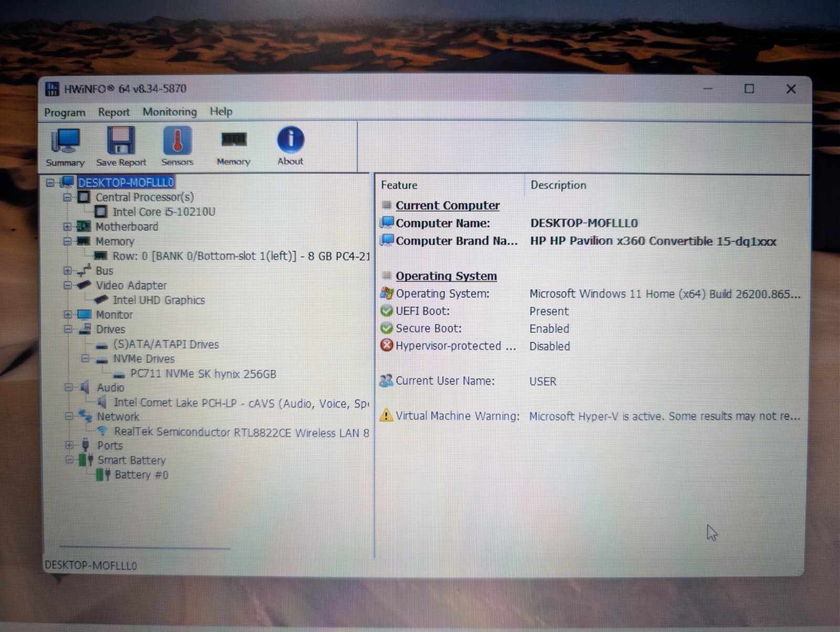Image resolution: width=840 pixels, height=632 pixels.
Task: Click the Virtual Machine Warning triangle icon
Action: pos(386,415)
